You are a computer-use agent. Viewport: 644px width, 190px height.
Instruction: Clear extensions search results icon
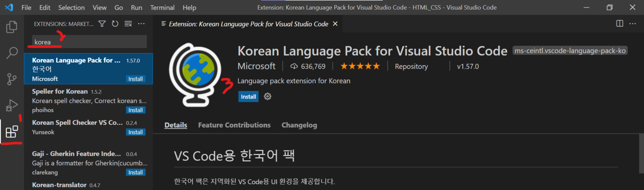[x=128, y=24]
